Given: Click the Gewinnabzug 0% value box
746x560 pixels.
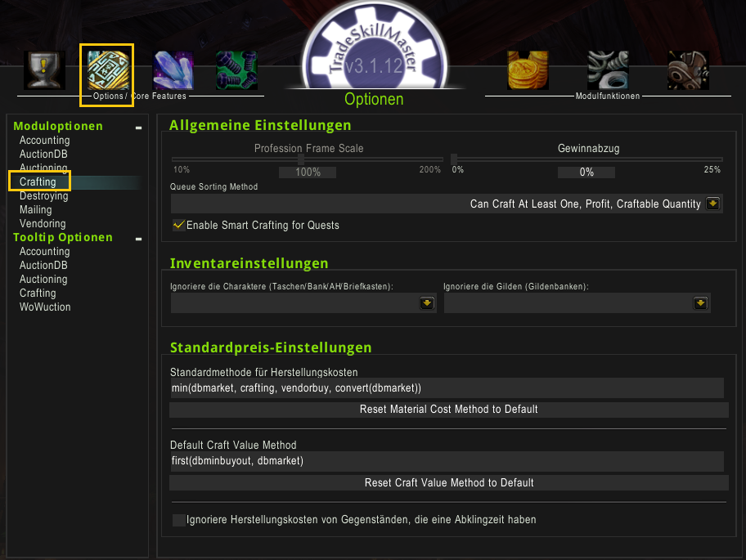Looking at the screenshot, I should coord(586,172).
